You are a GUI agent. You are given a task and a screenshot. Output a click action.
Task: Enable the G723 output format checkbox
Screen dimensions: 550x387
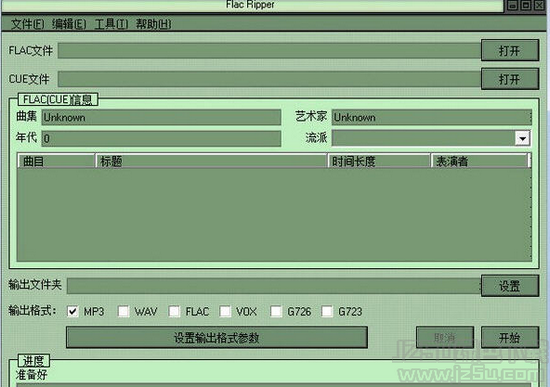coord(327,311)
